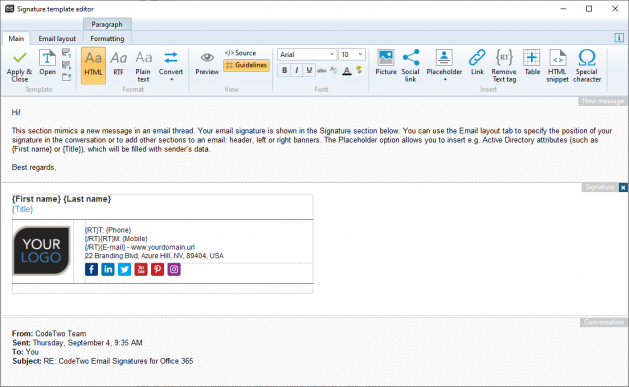Click the bottom small template icon
This screenshot has width=629, height=387.
coord(67,77)
